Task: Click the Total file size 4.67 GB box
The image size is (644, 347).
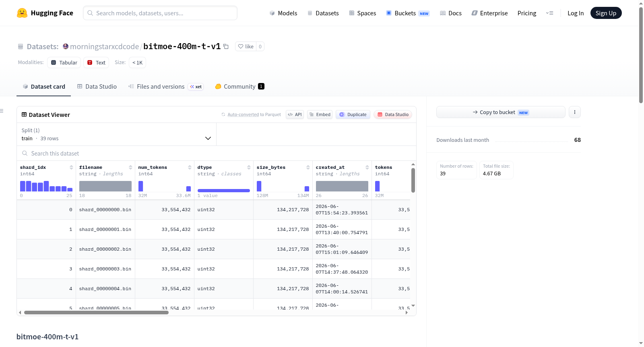Action: click(496, 170)
